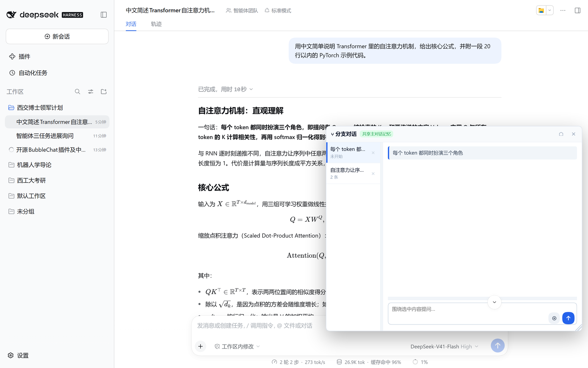The height and width of the screenshot is (368, 588).
Task: Select branch 每个 token 都... 未开始
Action: (x=353, y=152)
